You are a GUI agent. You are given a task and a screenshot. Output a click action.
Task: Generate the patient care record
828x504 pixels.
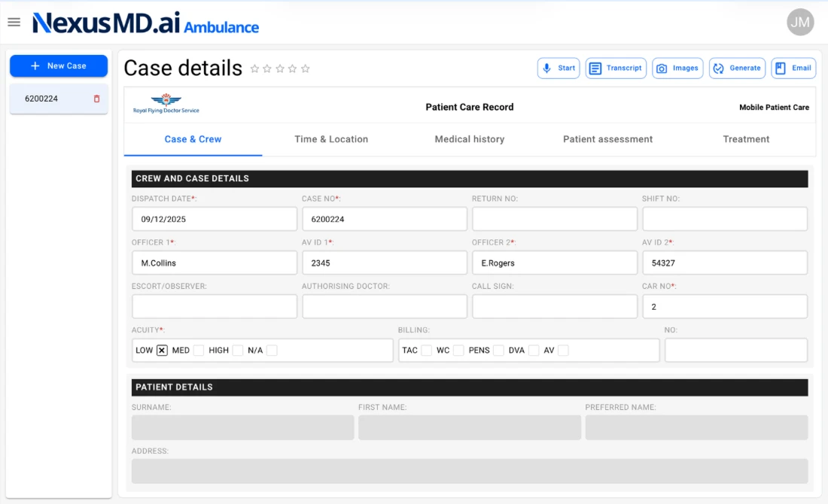pyautogui.click(x=737, y=68)
